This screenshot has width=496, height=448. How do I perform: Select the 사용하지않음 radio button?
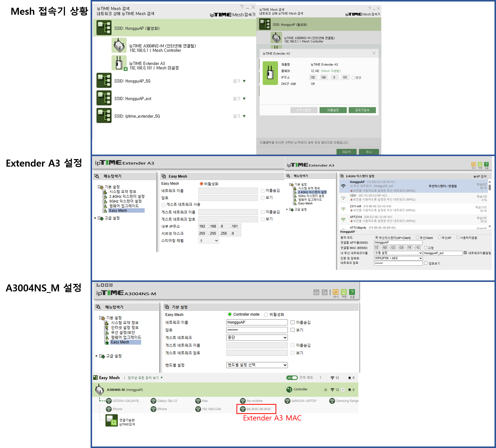tap(458, 238)
